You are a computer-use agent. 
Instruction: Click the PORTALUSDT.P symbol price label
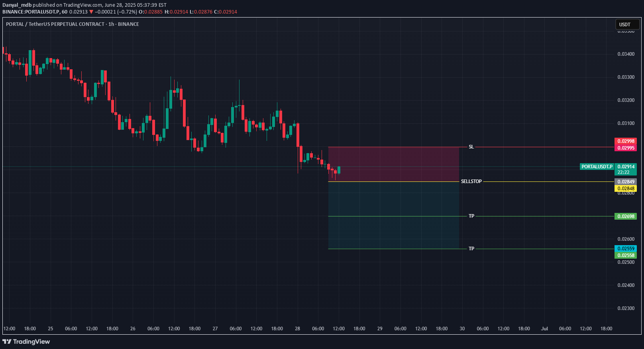pyautogui.click(x=597, y=167)
